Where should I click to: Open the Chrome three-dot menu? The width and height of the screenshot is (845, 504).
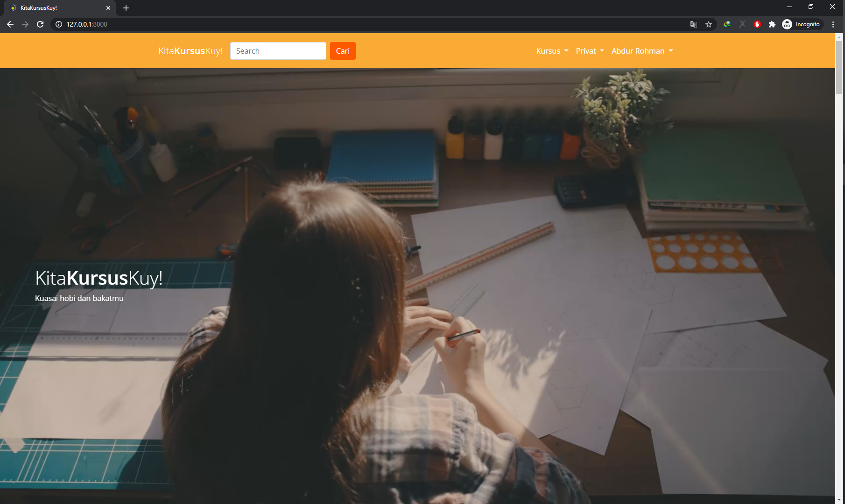[833, 24]
